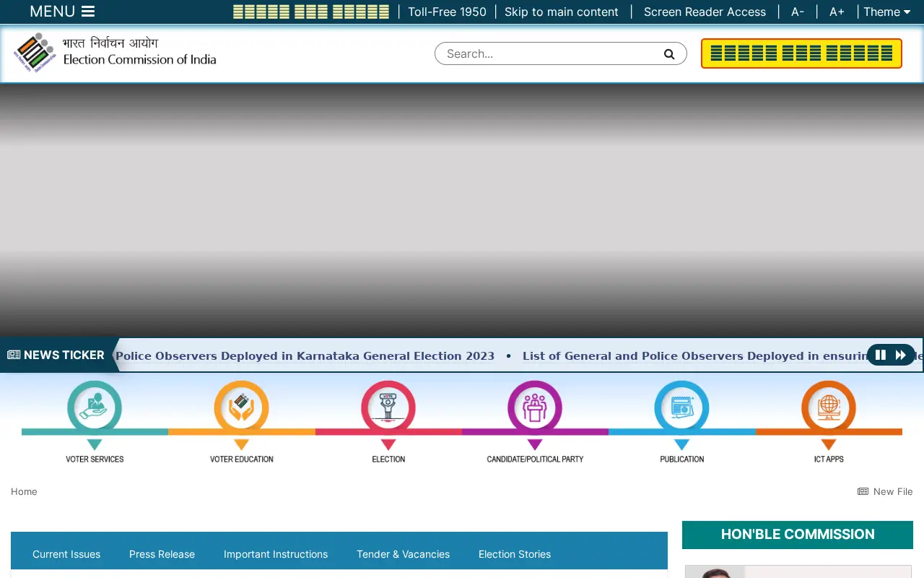The width and height of the screenshot is (924, 578).
Task: Switch to the Current Issues tab
Action: (66, 554)
